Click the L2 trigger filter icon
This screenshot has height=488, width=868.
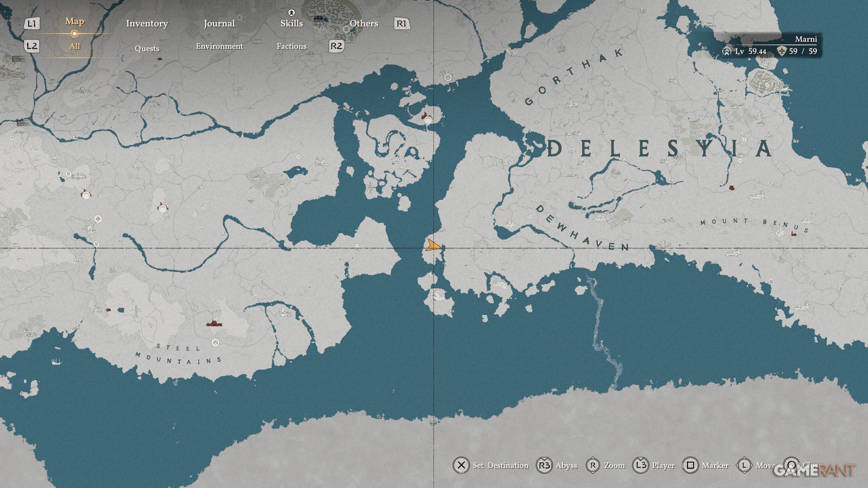coord(32,46)
